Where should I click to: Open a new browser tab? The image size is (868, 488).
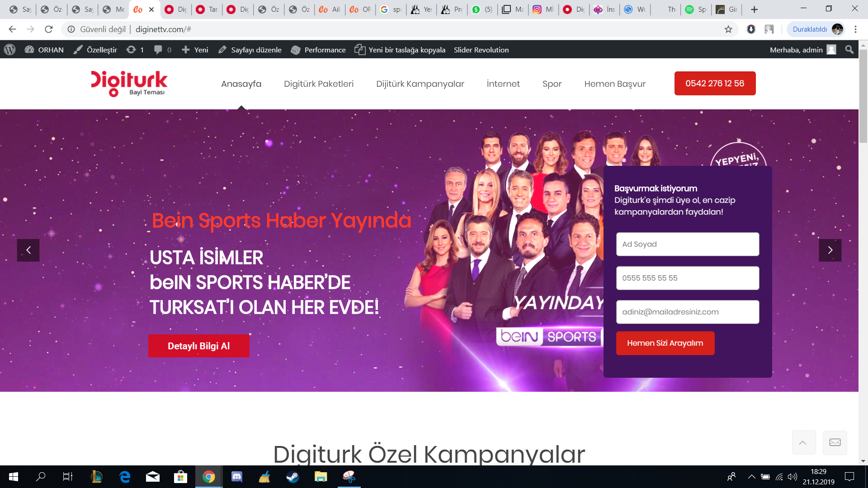754,9
